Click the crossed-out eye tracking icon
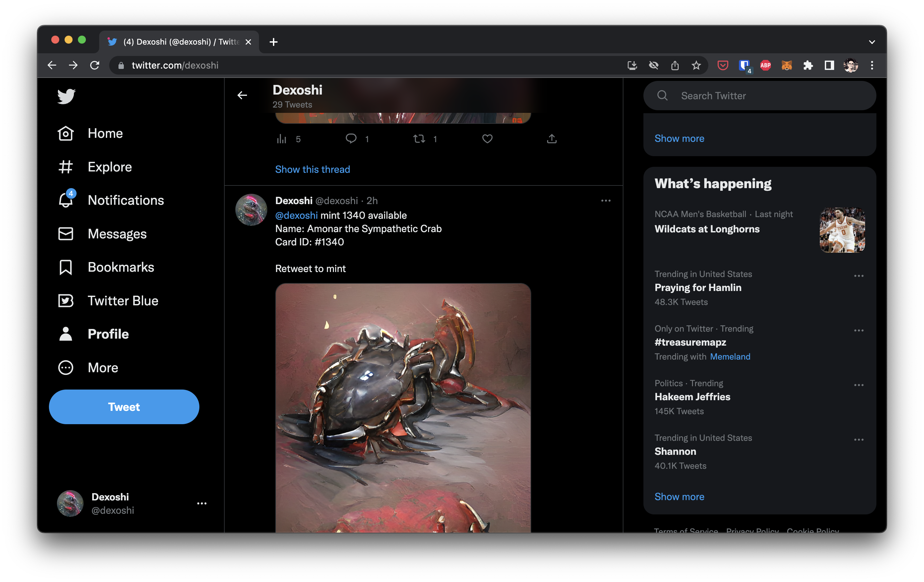Viewport: 924px width, 582px height. point(653,65)
